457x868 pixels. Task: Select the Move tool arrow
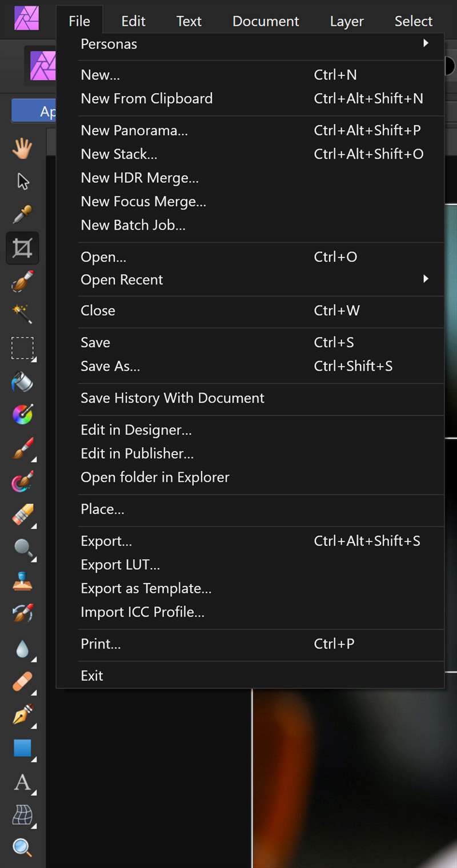click(22, 182)
